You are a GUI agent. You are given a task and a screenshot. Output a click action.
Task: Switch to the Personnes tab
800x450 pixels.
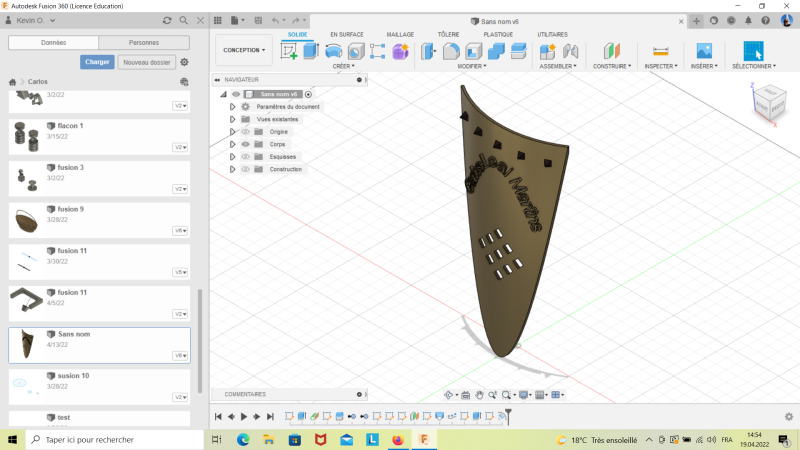point(144,42)
